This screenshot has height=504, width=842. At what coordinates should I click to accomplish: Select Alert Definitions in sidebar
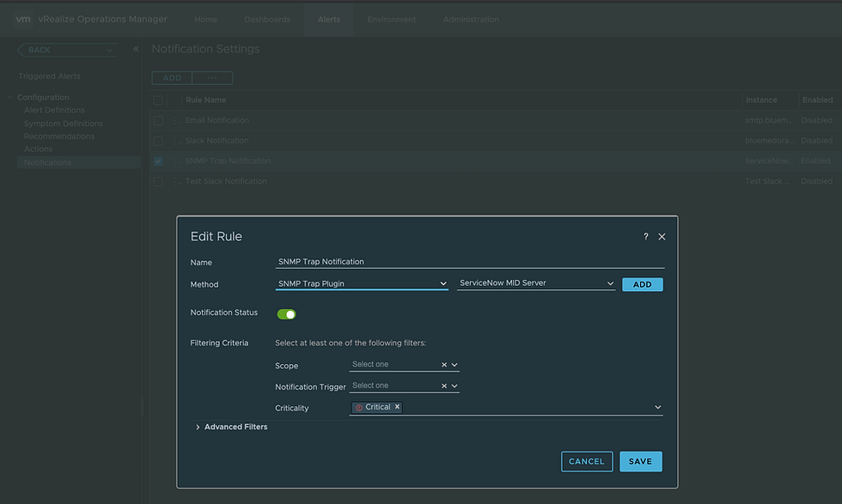point(54,110)
